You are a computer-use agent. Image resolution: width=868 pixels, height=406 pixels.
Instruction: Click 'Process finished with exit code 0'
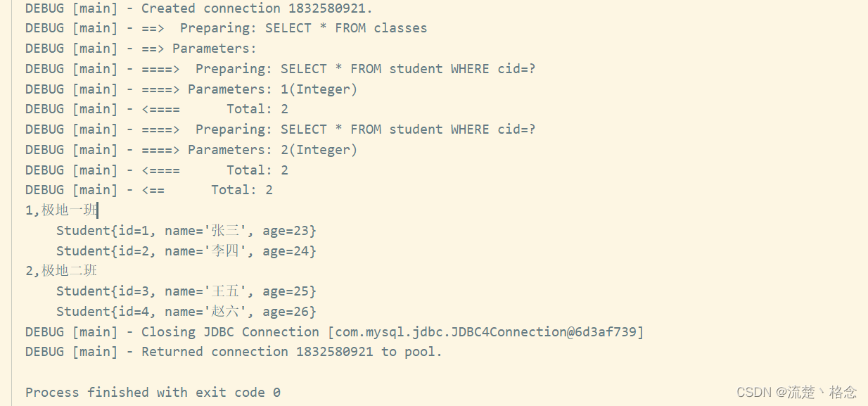click(153, 393)
